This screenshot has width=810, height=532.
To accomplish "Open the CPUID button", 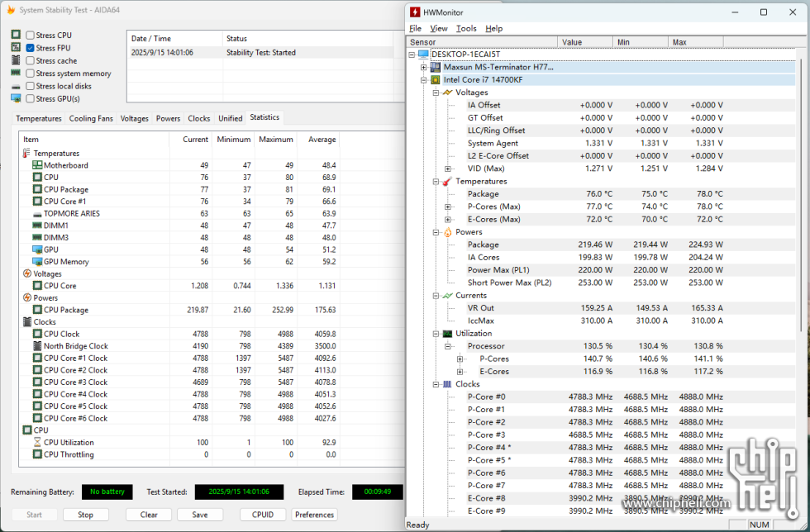I will click(263, 515).
